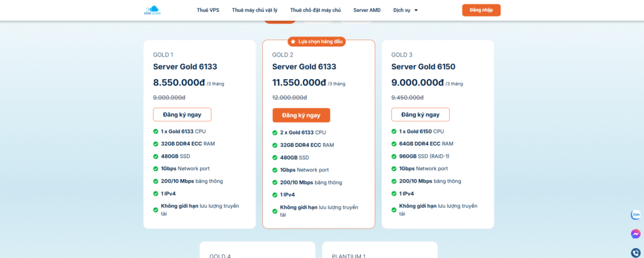Click Đăng ký ngay on GOLD 3 card
The image size is (644, 258).
pos(421,114)
